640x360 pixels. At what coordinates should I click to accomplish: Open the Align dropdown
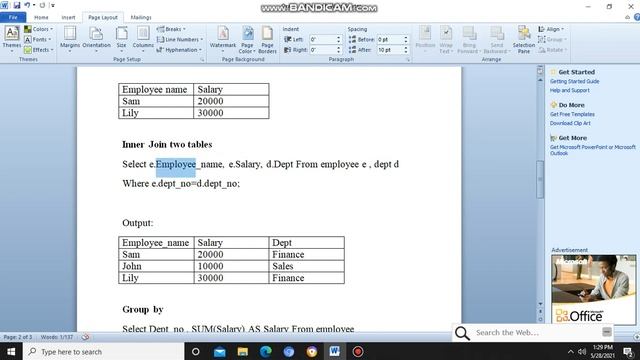click(551, 29)
